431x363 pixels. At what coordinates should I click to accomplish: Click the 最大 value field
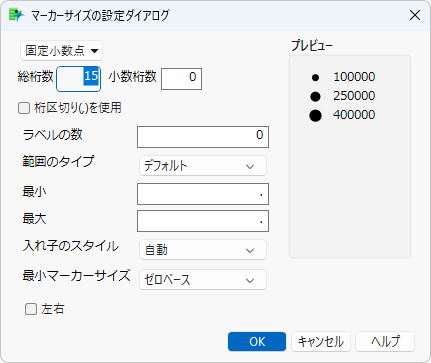click(203, 221)
